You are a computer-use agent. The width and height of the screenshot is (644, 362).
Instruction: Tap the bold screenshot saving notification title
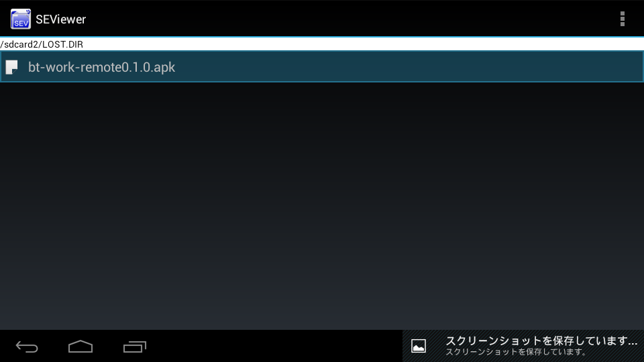click(x=541, y=341)
